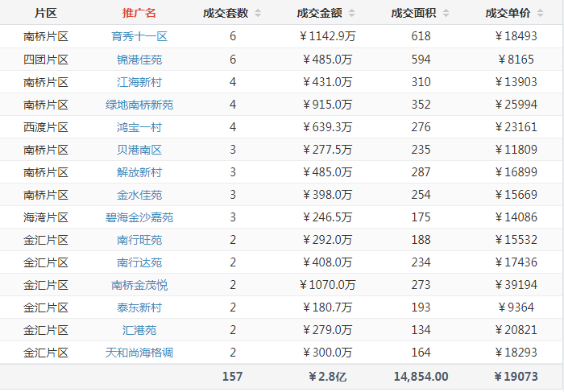The image size is (564, 392).
Task: Select the ¥277.5万 amount cell
Action: (x=327, y=150)
